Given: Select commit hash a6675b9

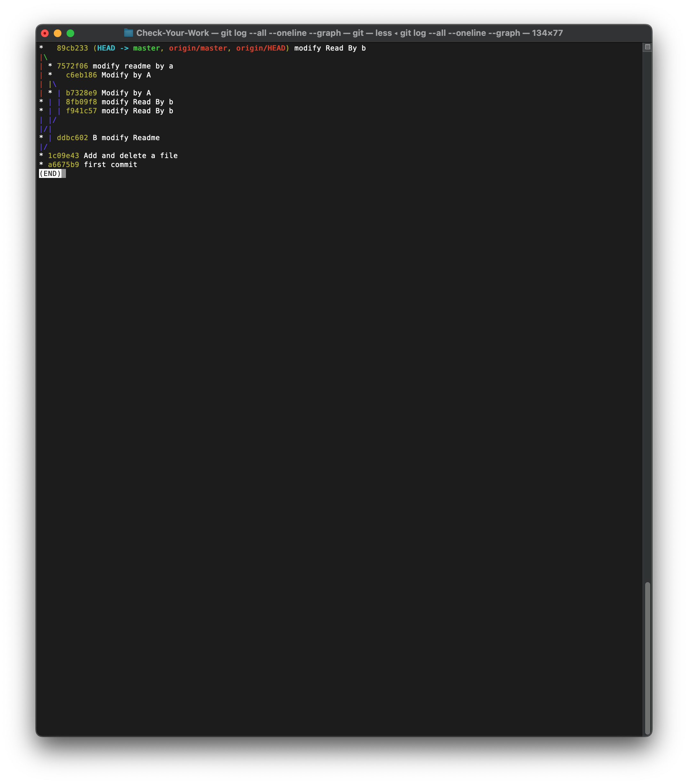Looking at the screenshot, I should pos(63,164).
